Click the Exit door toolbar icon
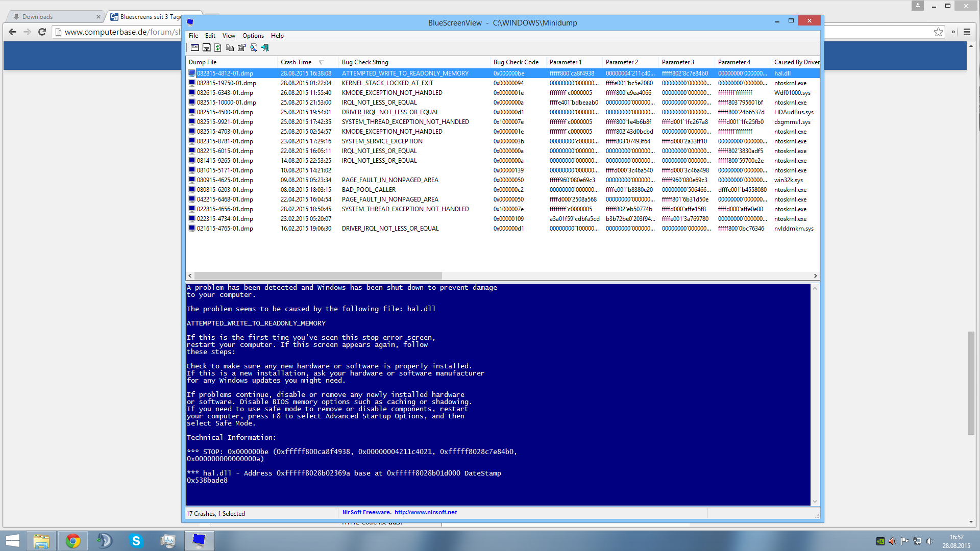The width and height of the screenshot is (980, 551). [265, 47]
